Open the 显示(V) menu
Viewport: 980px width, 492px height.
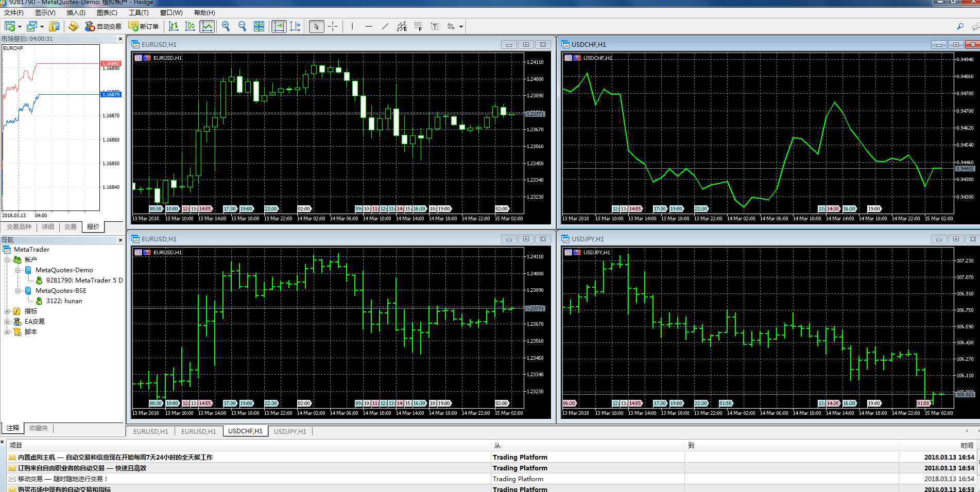45,12
